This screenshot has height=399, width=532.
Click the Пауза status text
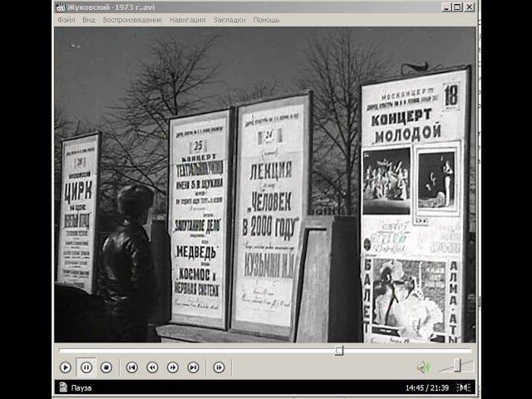[81, 388]
